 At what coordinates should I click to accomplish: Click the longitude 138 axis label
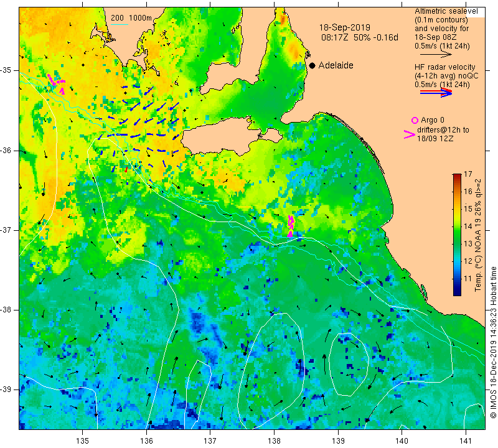pos(274,441)
